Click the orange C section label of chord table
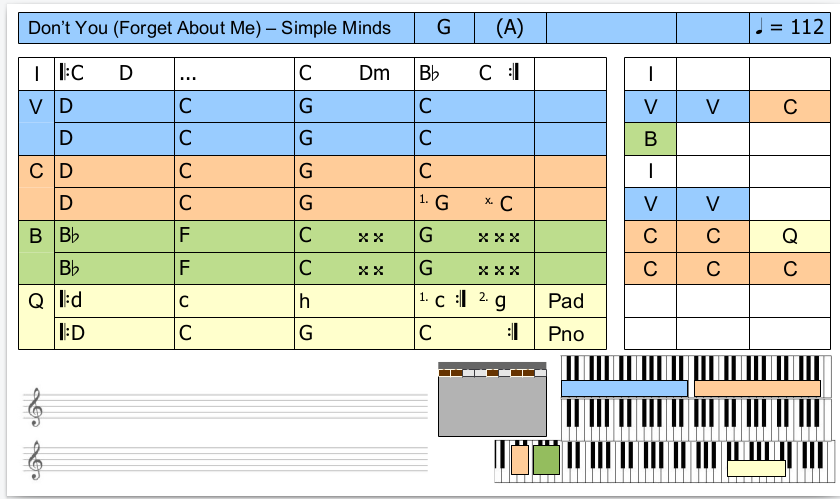Screen dimensions: 840x499 click(x=36, y=172)
